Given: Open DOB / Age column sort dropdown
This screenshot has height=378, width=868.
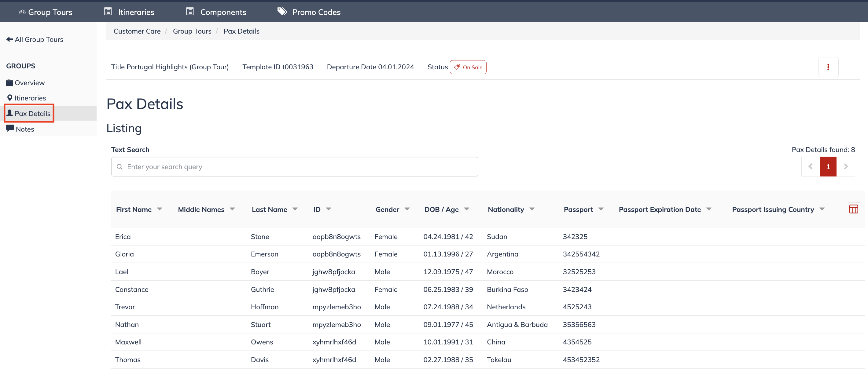Looking at the screenshot, I should click(467, 209).
